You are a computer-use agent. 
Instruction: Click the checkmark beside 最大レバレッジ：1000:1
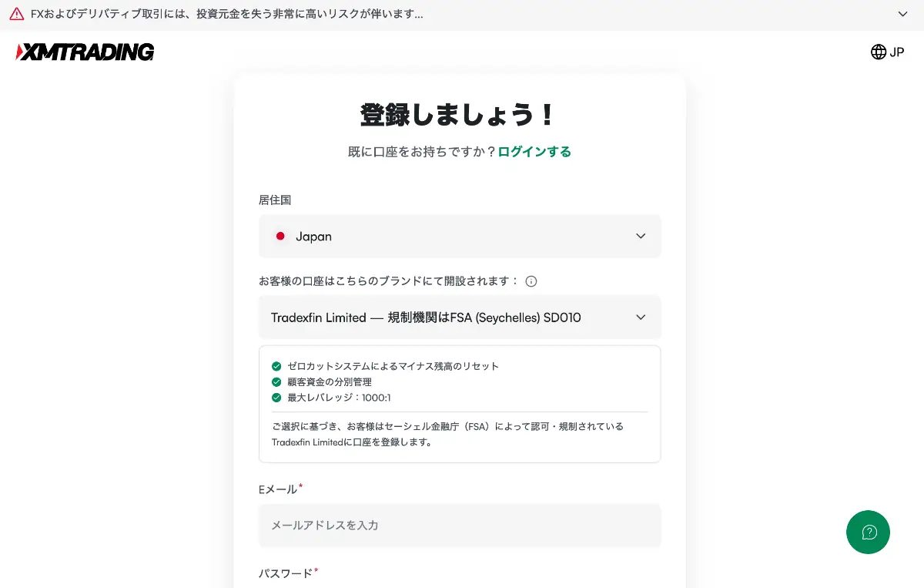(x=276, y=398)
